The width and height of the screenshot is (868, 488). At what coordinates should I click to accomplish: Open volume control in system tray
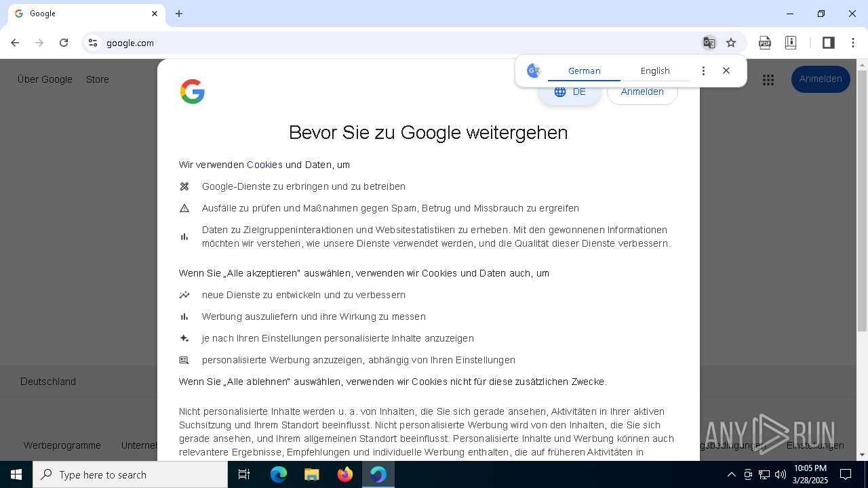[781, 474]
